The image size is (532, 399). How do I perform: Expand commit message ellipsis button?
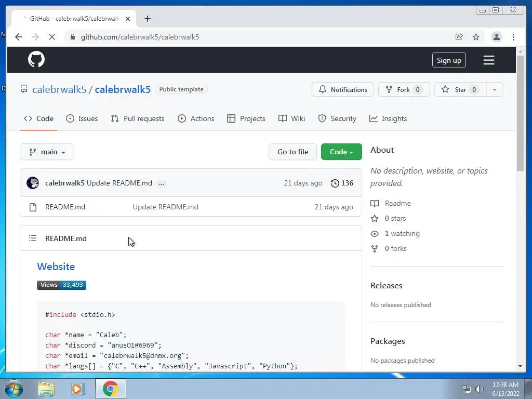pyautogui.click(x=162, y=183)
